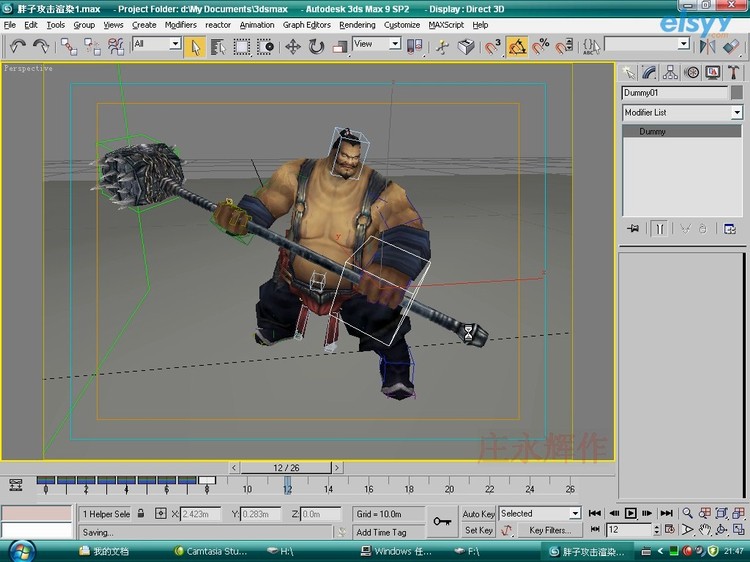Click the Go to End button

coord(666,513)
